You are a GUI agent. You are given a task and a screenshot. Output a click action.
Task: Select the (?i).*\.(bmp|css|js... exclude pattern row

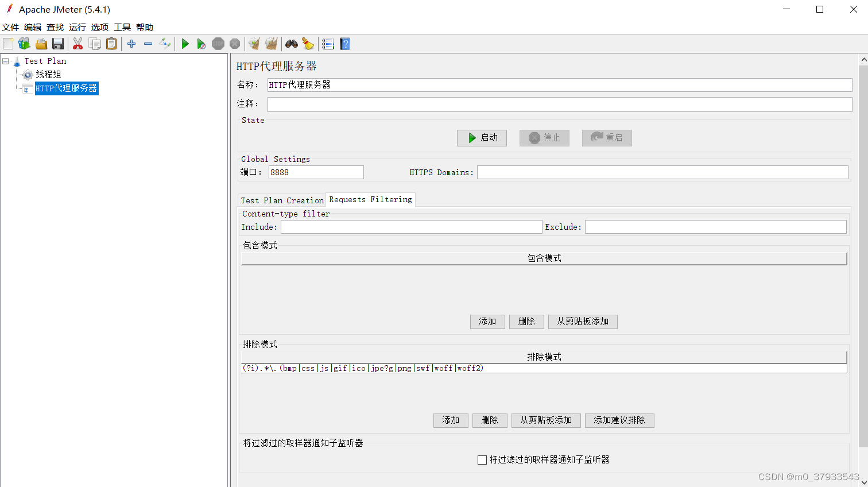(x=544, y=368)
